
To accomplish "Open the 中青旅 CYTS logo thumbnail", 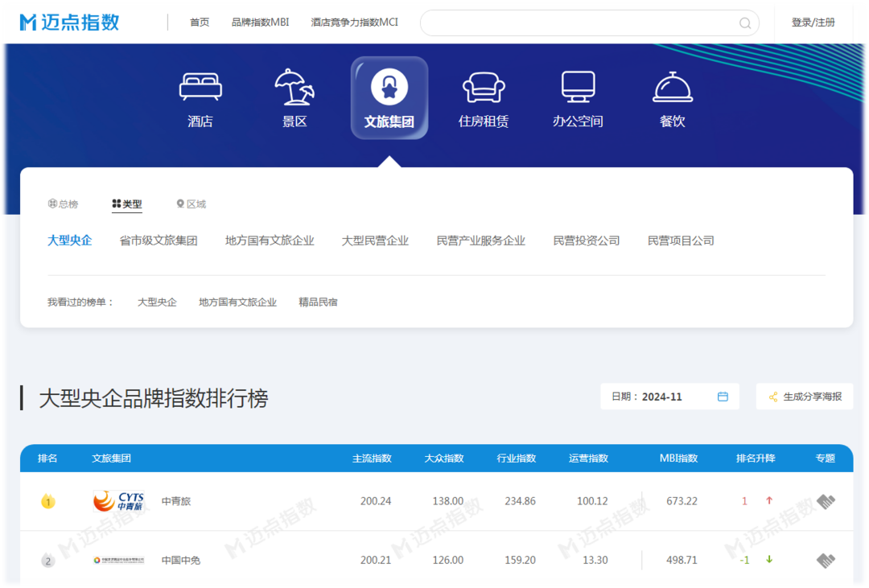I will click(x=118, y=501).
